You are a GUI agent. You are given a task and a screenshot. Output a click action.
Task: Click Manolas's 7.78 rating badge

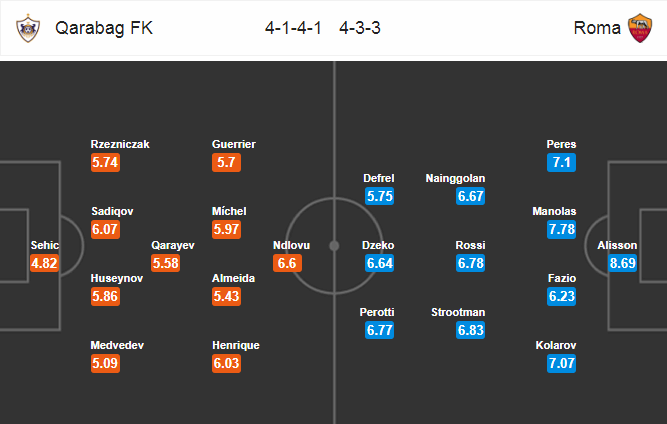(562, 229)
